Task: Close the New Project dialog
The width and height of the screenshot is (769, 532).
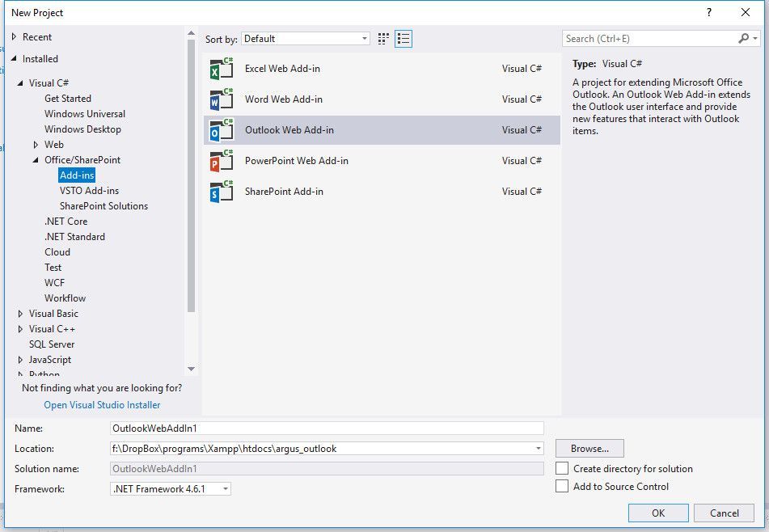Action: (x=746, y=12)
